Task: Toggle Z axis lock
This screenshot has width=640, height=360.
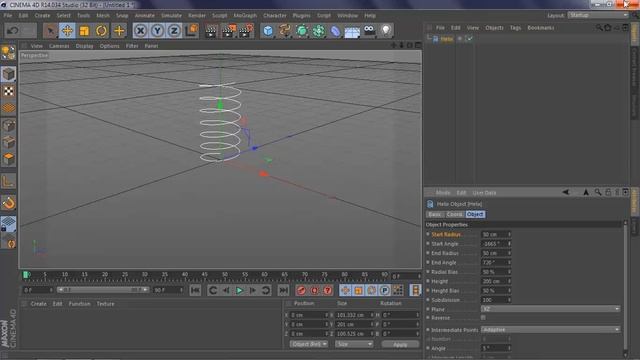Action: 174,31
